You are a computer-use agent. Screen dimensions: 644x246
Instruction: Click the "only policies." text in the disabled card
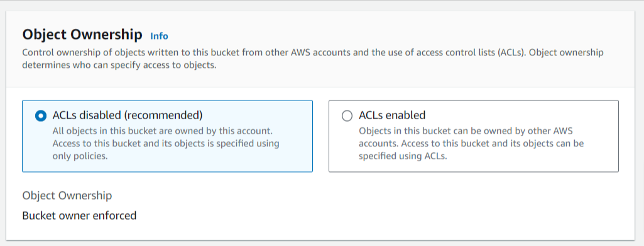point(80,156)
